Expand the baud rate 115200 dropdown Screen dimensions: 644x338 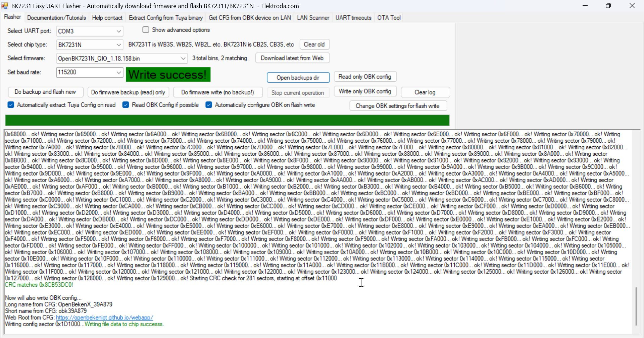118,72
